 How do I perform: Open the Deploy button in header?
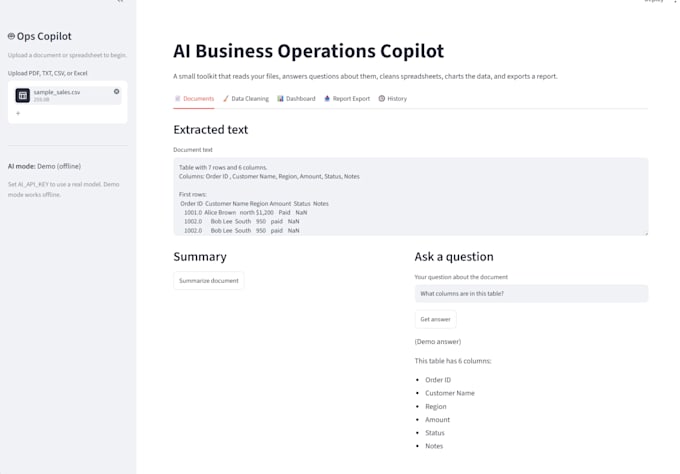coord(654,1)
